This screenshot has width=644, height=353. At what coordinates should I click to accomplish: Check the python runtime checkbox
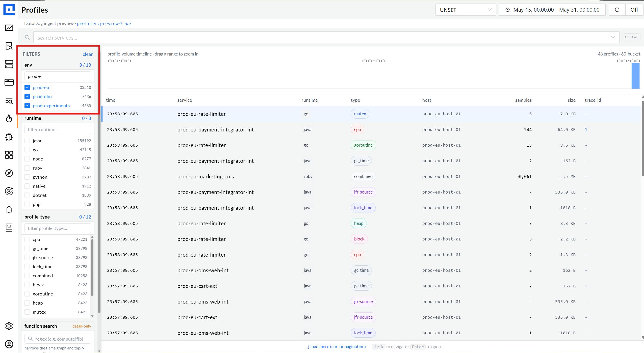(x=27, y=177)
